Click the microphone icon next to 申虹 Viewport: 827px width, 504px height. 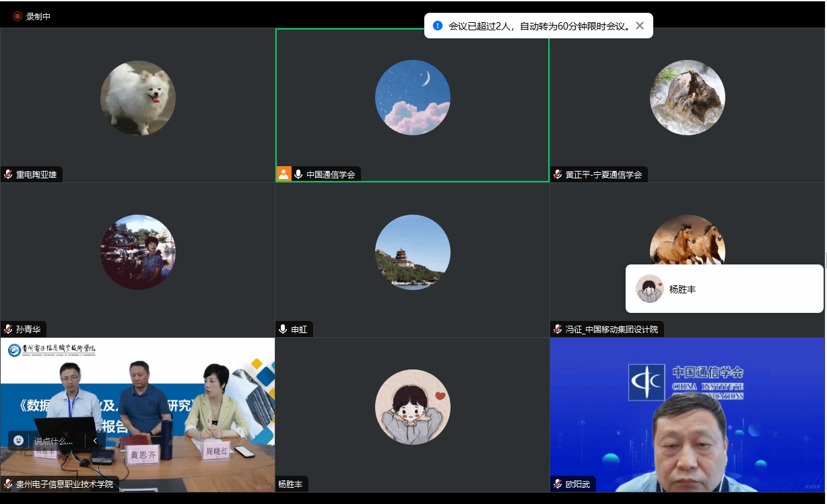click(x=283, y=329)
